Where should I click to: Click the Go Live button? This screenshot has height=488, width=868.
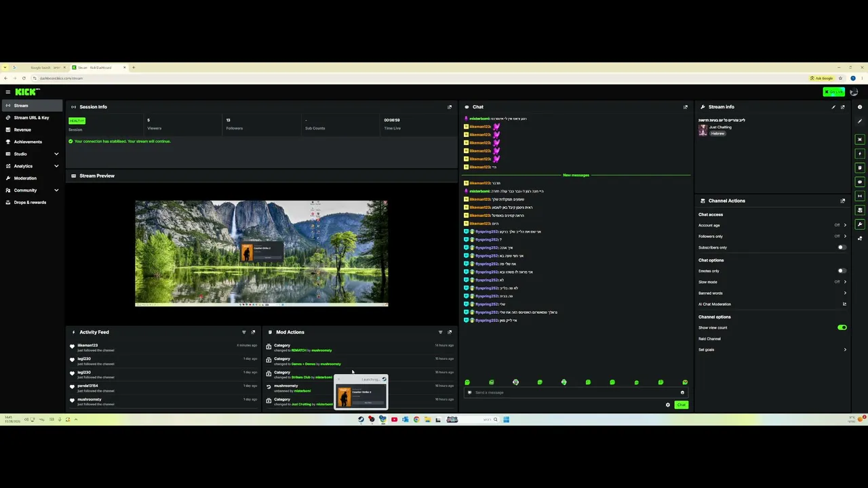[x=833, y=92]
